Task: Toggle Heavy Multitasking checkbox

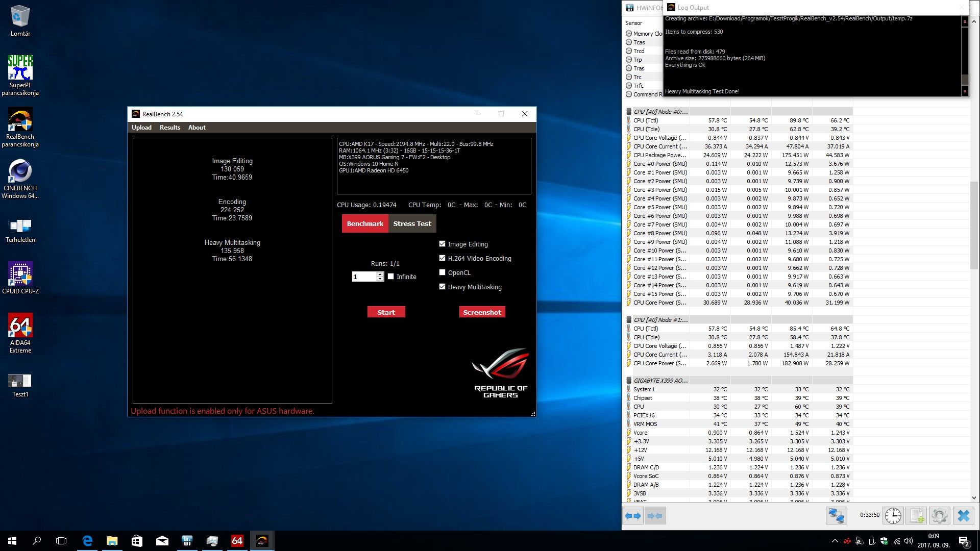Action: [x=442, y=287]
